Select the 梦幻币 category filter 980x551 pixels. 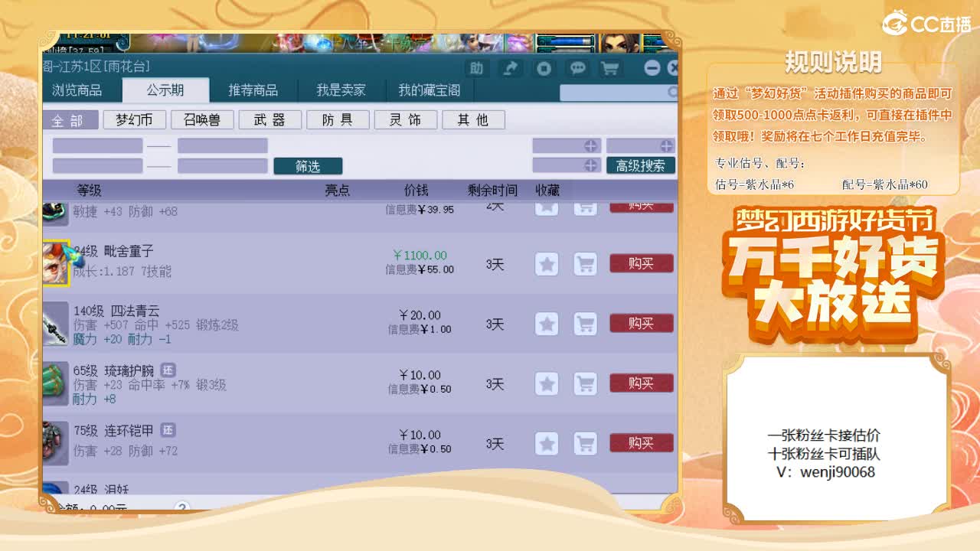coord(134,120)
